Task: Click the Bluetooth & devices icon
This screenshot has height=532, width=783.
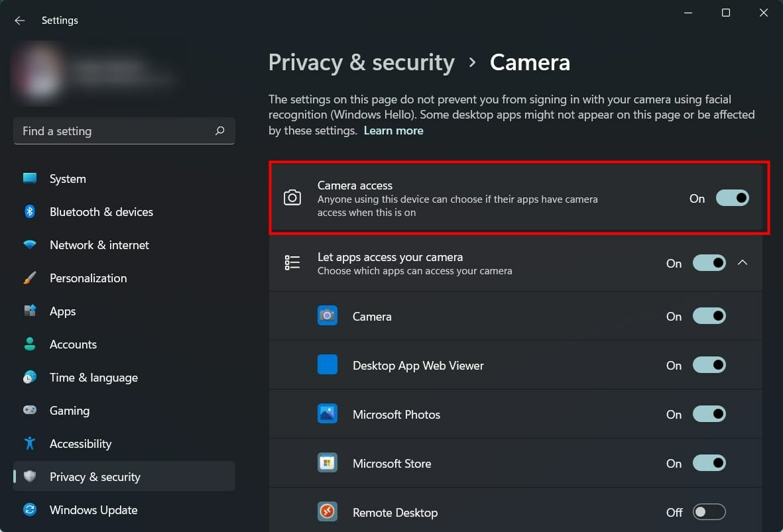Action: pyautogui.click(x=29, y=211)
